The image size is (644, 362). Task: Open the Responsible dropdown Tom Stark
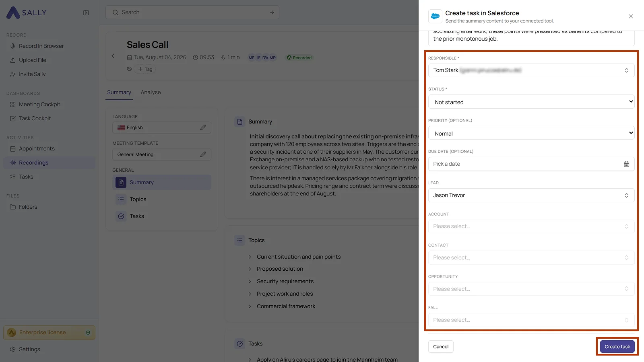(x=531, y=70)
